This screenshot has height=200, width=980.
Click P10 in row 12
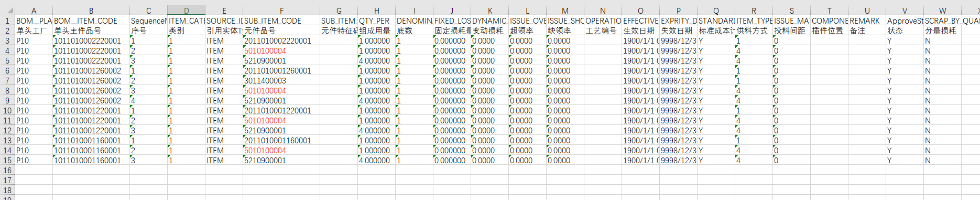(x=34, y=130)
